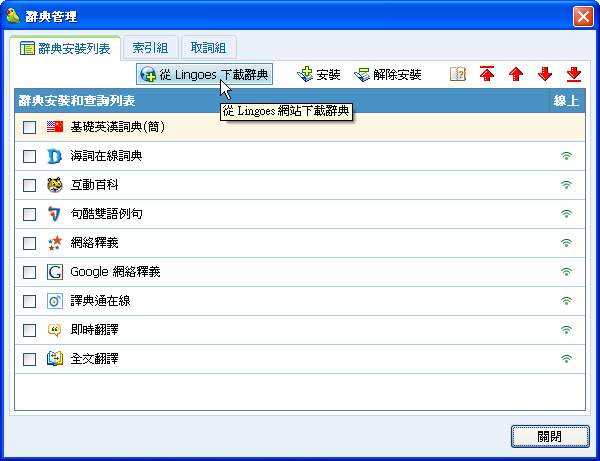Screen dimensions: 600x461
Task: Click the 關閉 close button
Action: coord(550,436)
